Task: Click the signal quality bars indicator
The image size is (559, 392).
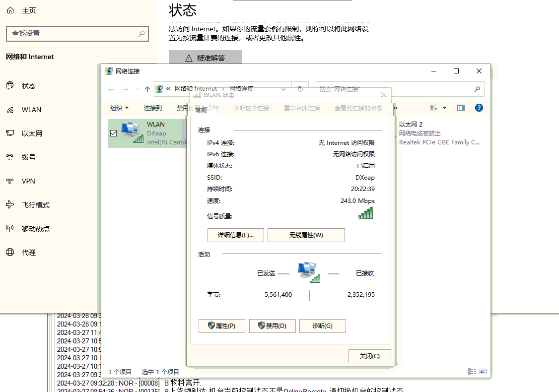Action: pyautogui.click(x=365, y=213)
